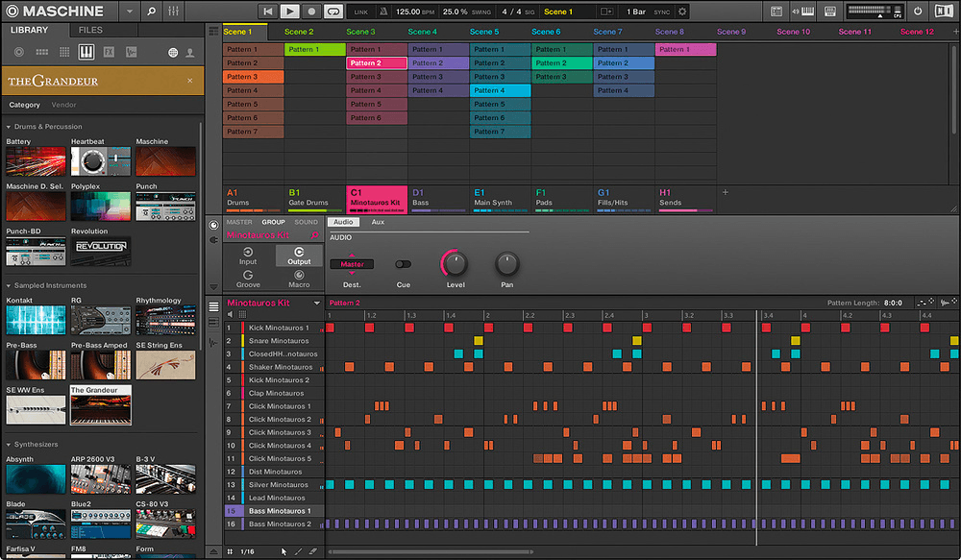The image size is (961, 560).
Task: Select Scene 5 tab
Action: click(x=484, y=32)
